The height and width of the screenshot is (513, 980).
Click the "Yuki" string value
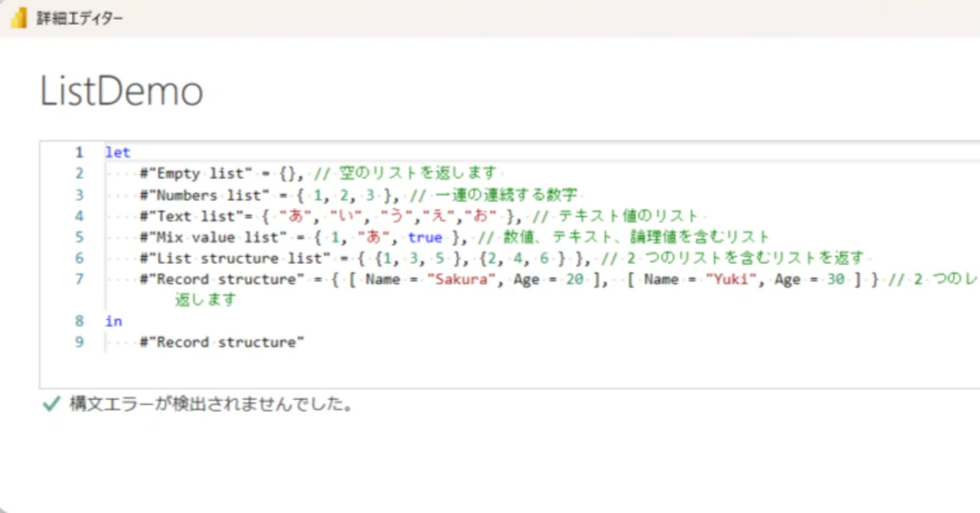coord(731,279)
